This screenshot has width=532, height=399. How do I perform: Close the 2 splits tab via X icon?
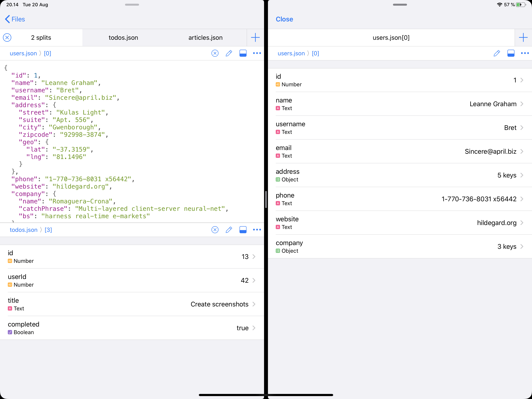(7, 38)
